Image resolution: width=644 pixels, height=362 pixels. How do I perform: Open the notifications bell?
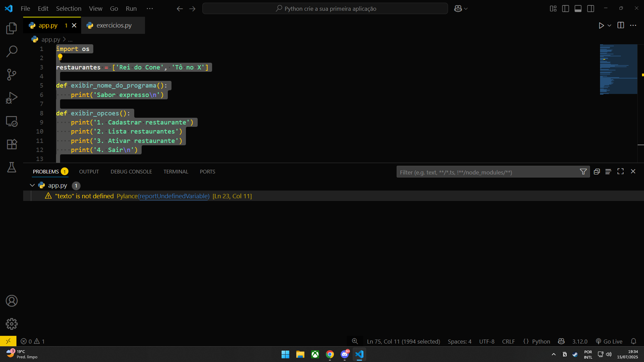(634, 341)
